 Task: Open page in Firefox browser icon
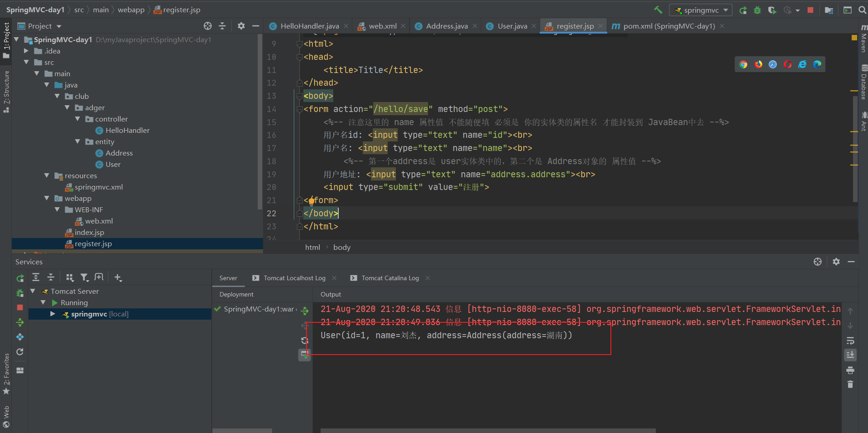coord(758,64)
